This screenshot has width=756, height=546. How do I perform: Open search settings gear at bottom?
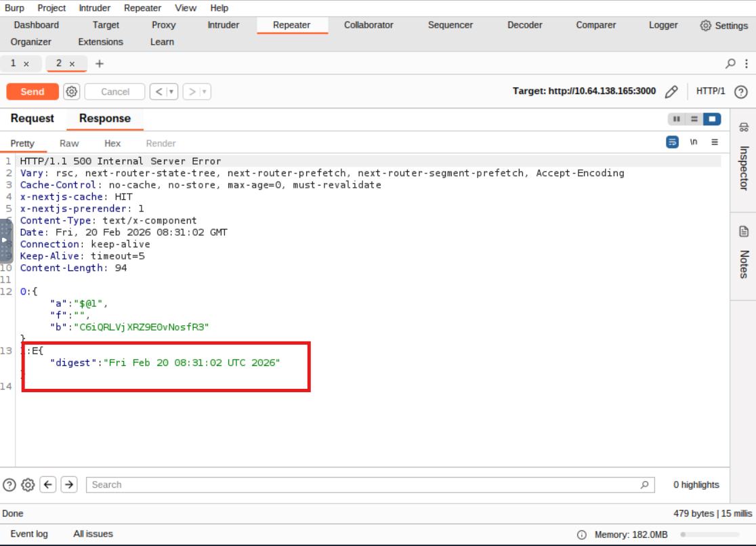click(x=28, y=484)
